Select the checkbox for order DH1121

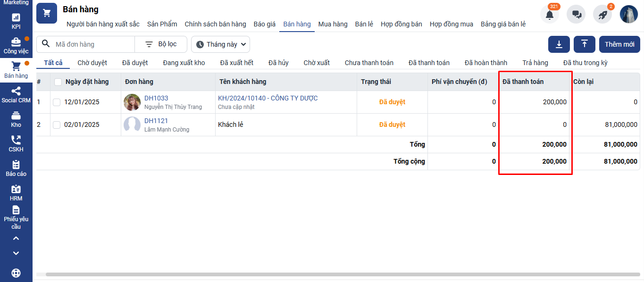tap(57, 125)
